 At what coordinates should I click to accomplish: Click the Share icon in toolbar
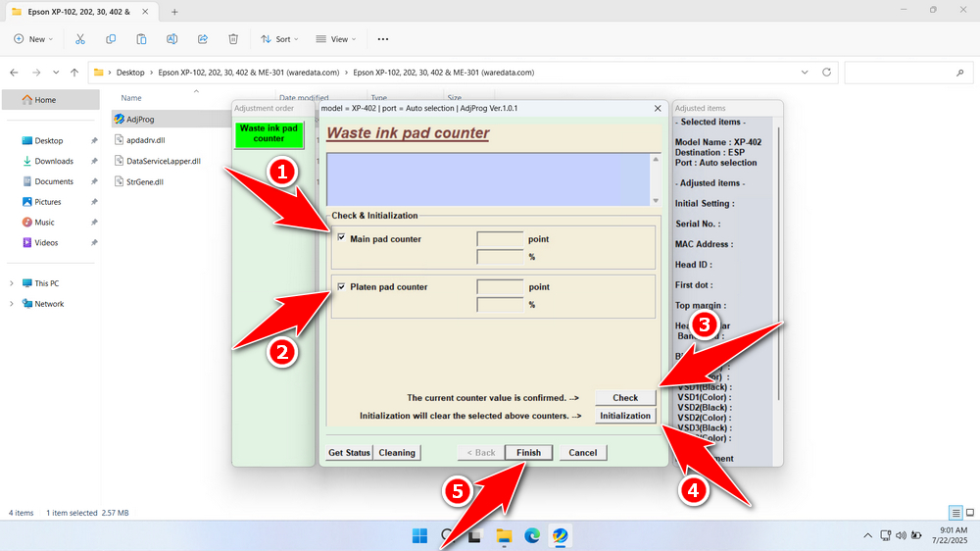pyautogui.click(x=203, y=39)
